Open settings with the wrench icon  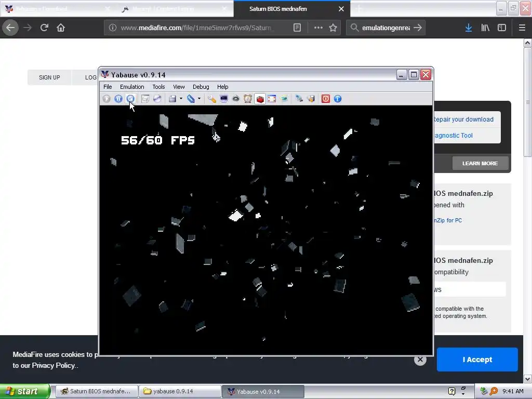click(x=212, y=99)
